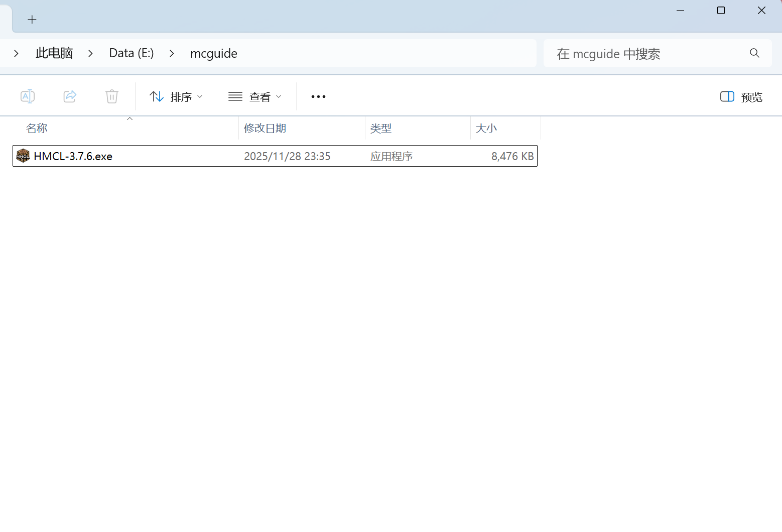Expand the 查看 view options dropdown
782x532 pixels.
point(279,96)
